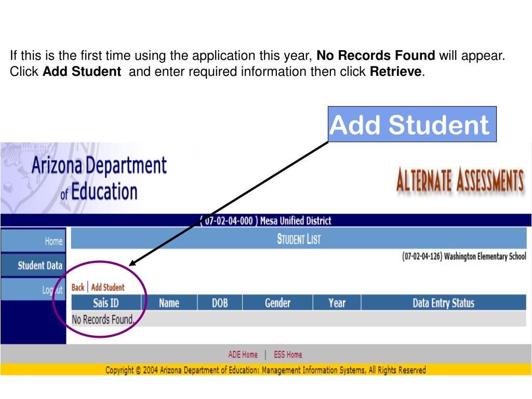Click the Gender column header
This screenshot has width=532, height=399.
277,303
